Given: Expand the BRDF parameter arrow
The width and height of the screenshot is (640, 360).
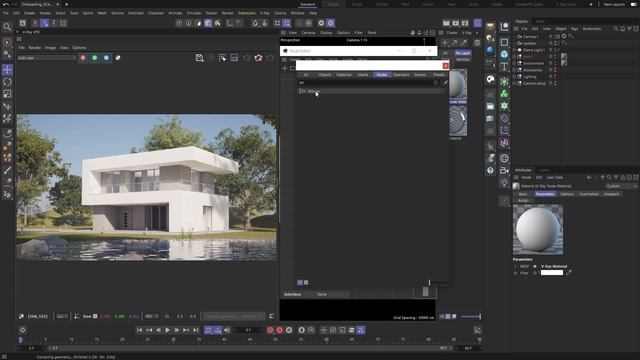Looking at the screenshot, I should (x=516, y=267).
